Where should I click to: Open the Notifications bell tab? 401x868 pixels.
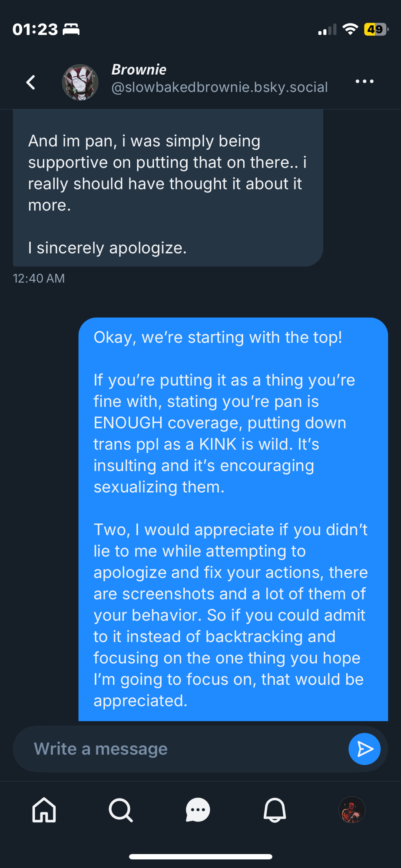click(x=275, y=810)
